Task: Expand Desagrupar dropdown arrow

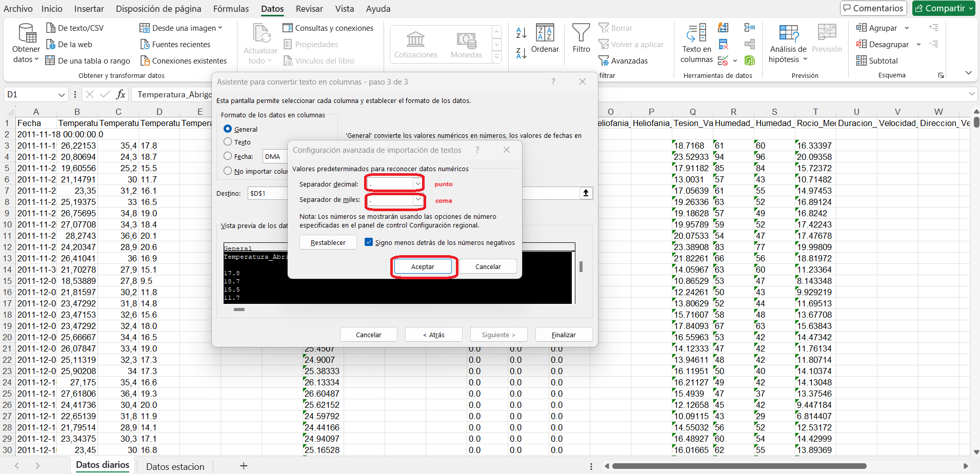Action: [x=918, y=45]
